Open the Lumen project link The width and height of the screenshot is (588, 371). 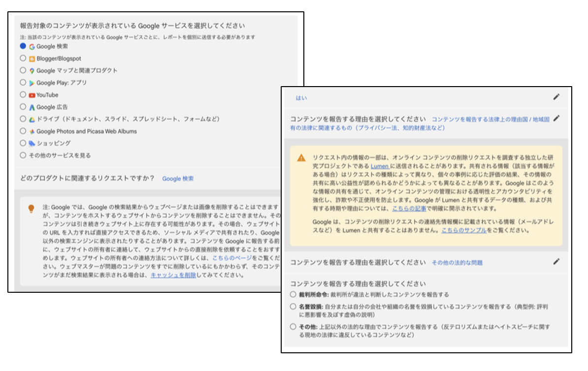(x=380, y=166)
